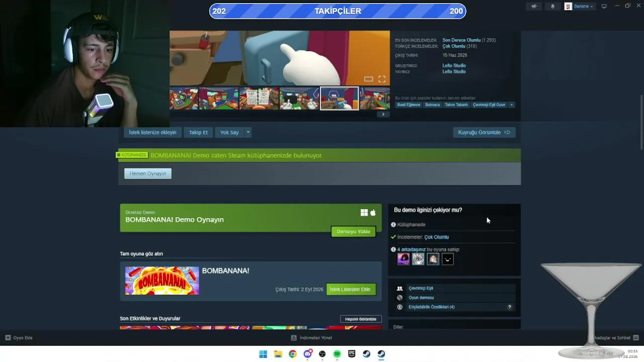Click the first Steam icon in taskbar

[x=366, y=354]
